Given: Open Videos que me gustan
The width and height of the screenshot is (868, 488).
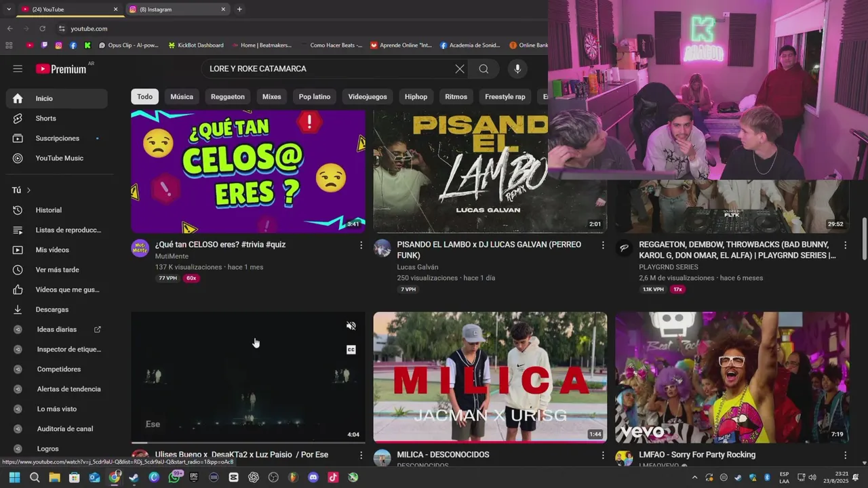Looking at the screenshot, I should coord(57,289).
